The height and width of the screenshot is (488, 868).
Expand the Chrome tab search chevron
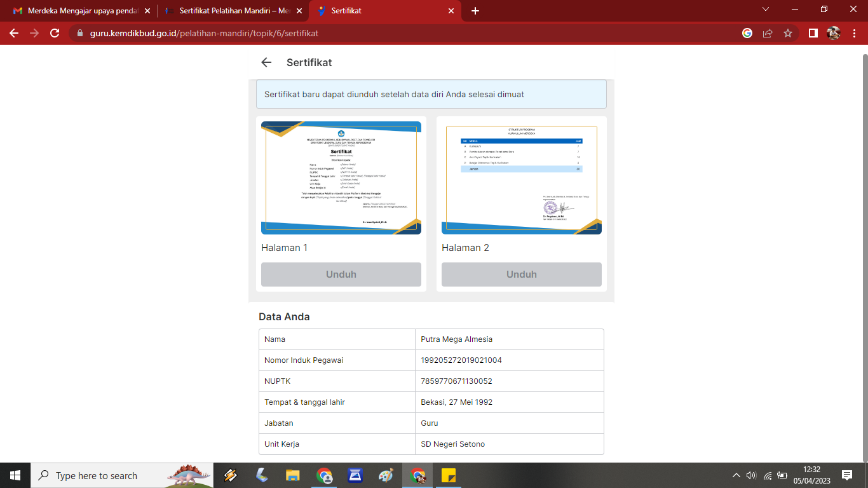click(766, 10)
